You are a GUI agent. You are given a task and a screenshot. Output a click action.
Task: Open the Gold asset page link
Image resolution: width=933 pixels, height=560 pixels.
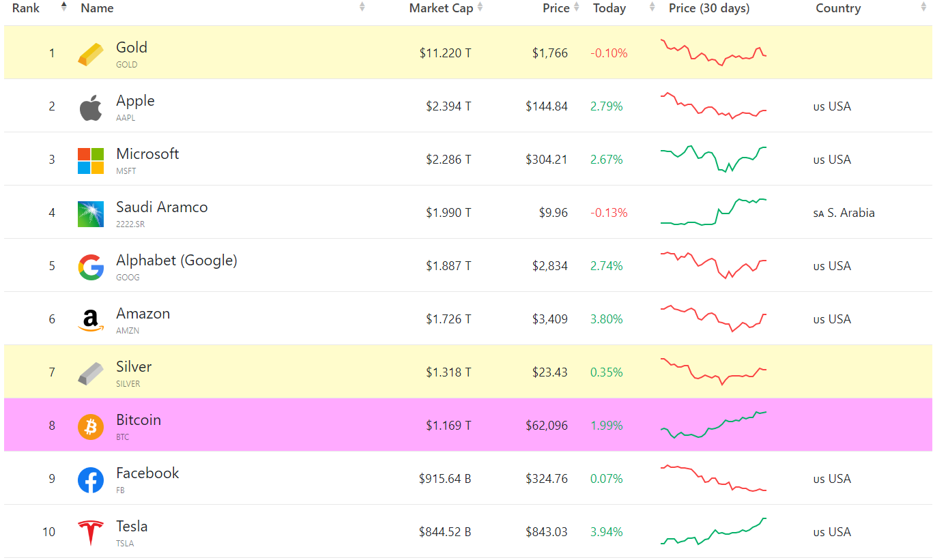132,48
